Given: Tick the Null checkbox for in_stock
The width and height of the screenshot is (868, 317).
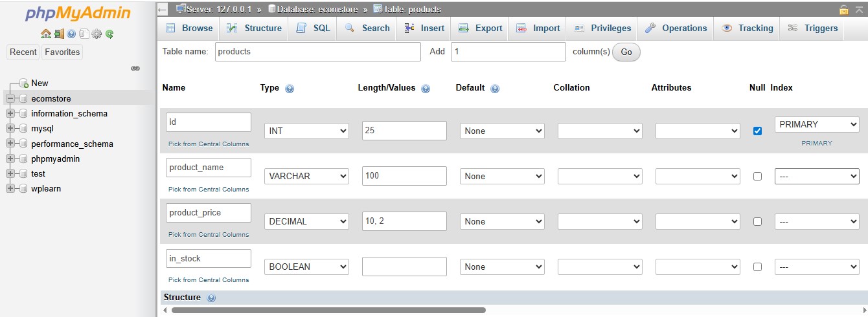Looking at the screenshot, I should (x=757, y=267).
